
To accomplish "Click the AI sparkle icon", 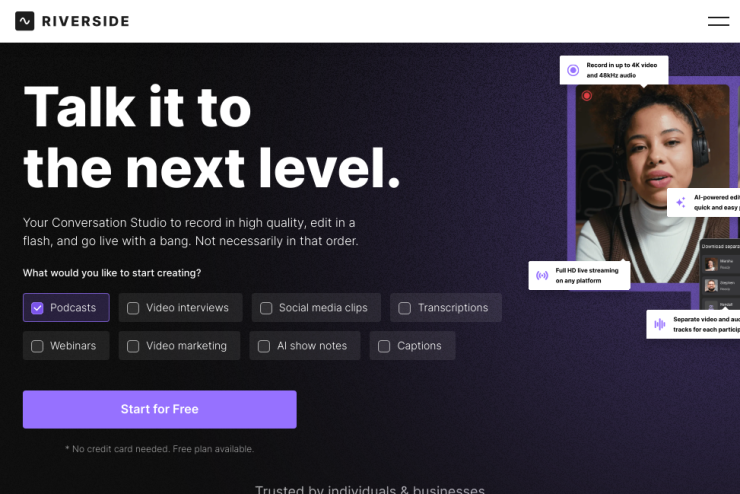I will tap(681, 202).
